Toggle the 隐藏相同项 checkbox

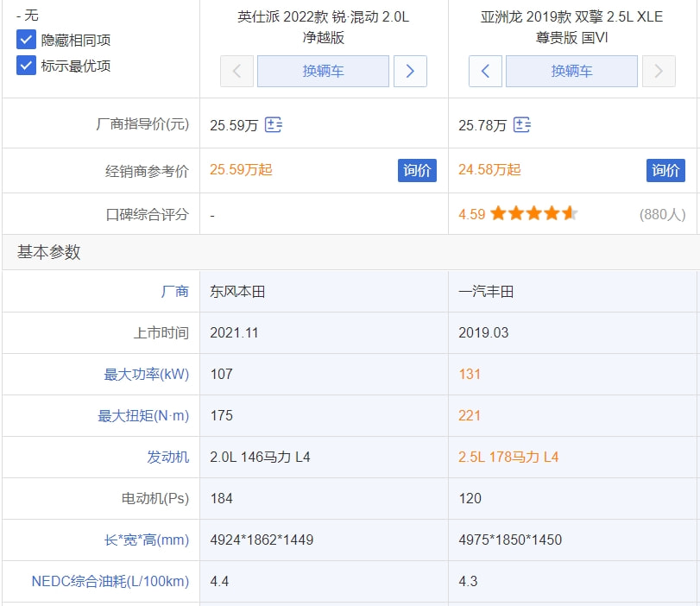27,40
